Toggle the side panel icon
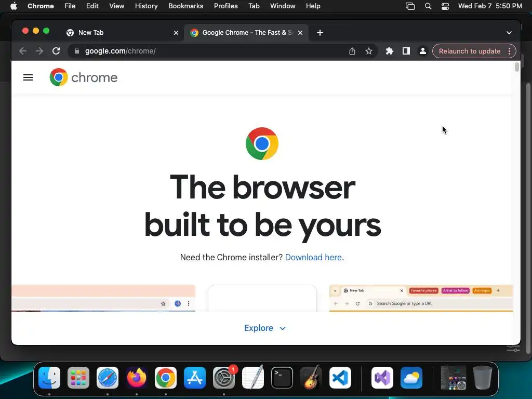 tap(406, 51)
